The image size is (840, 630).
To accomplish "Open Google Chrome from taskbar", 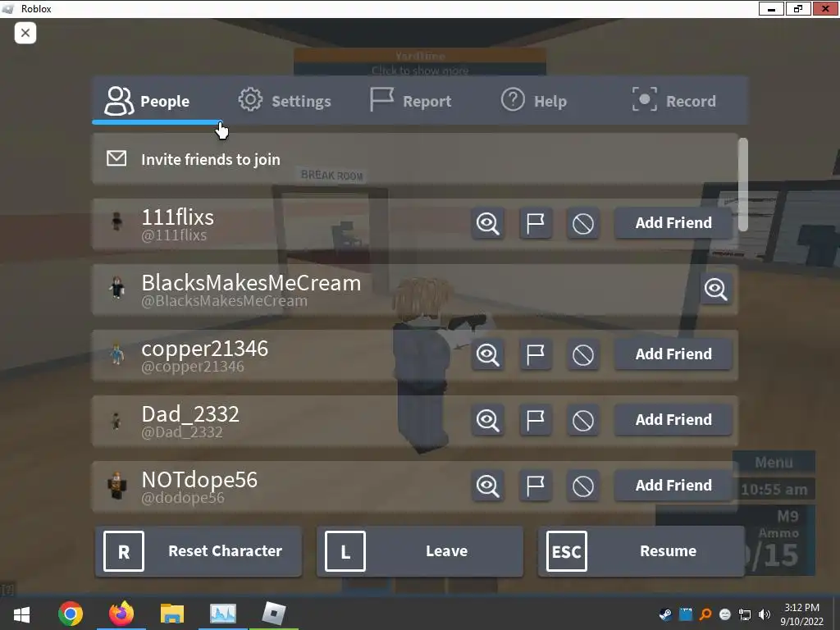I will (x=71, y=614).
